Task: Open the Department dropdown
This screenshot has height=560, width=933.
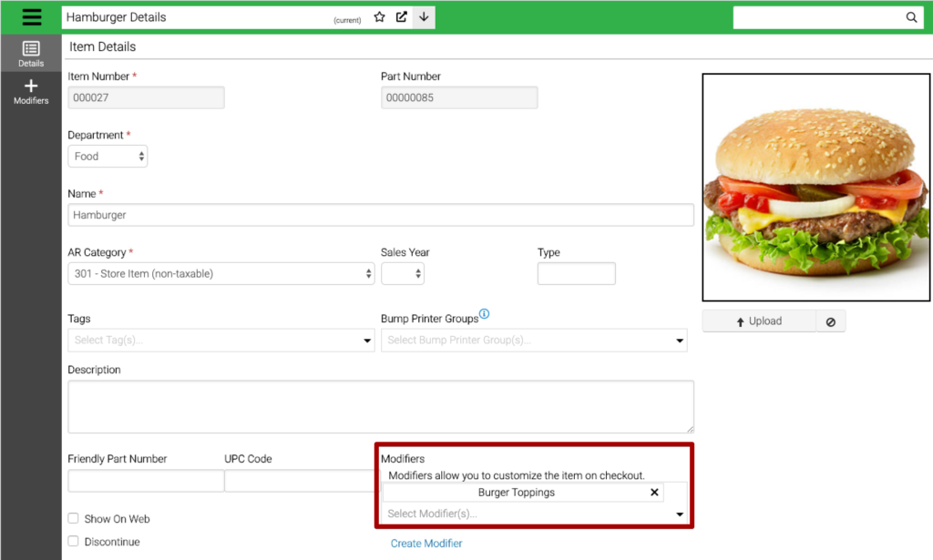Action: [x=108, y=157]
